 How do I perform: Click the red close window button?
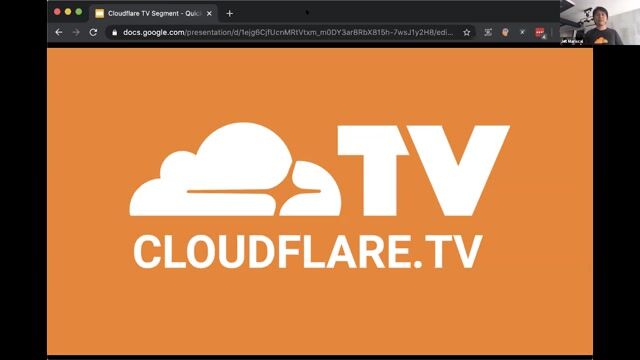(57, 12)
